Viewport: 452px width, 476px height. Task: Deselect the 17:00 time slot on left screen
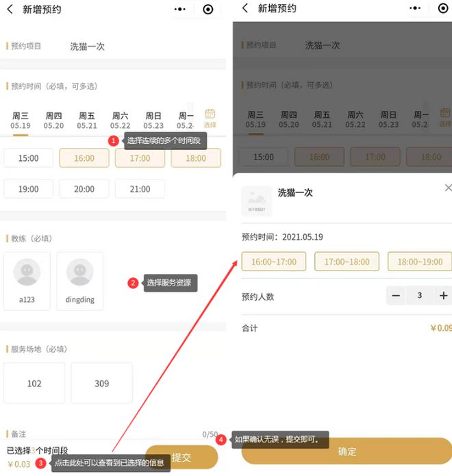pyautogui.click(x=140, y=158)
